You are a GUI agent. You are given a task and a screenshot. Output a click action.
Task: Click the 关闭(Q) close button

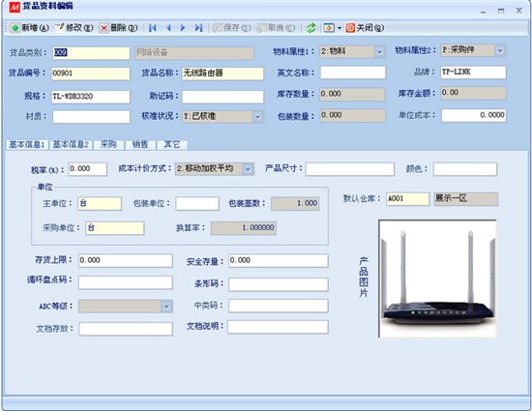[x=365, y=28]
